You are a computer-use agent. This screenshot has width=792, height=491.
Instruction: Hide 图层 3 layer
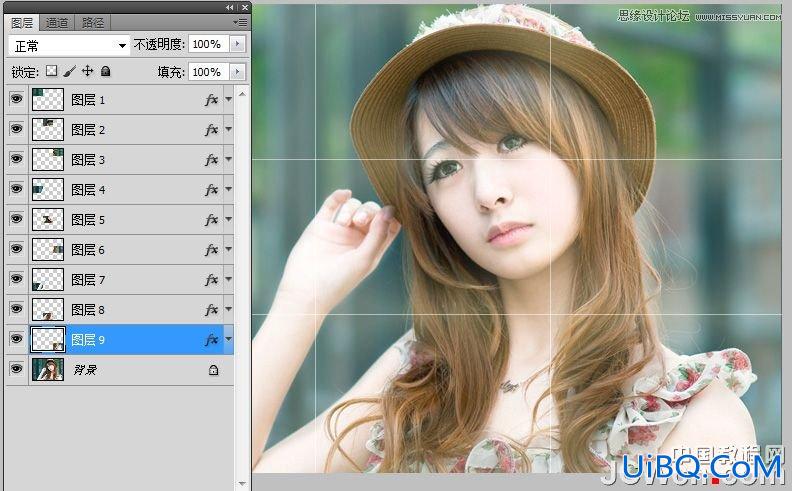click(x=17, y=159)
